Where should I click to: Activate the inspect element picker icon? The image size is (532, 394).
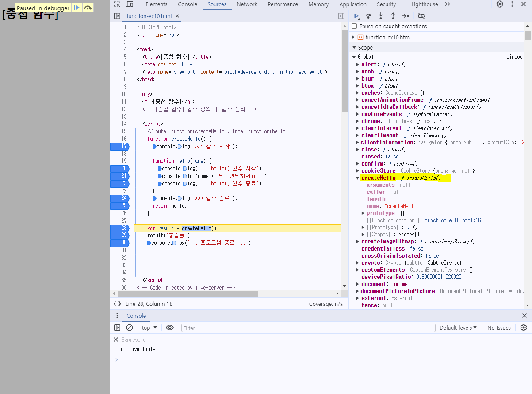[x=117, y=4]
